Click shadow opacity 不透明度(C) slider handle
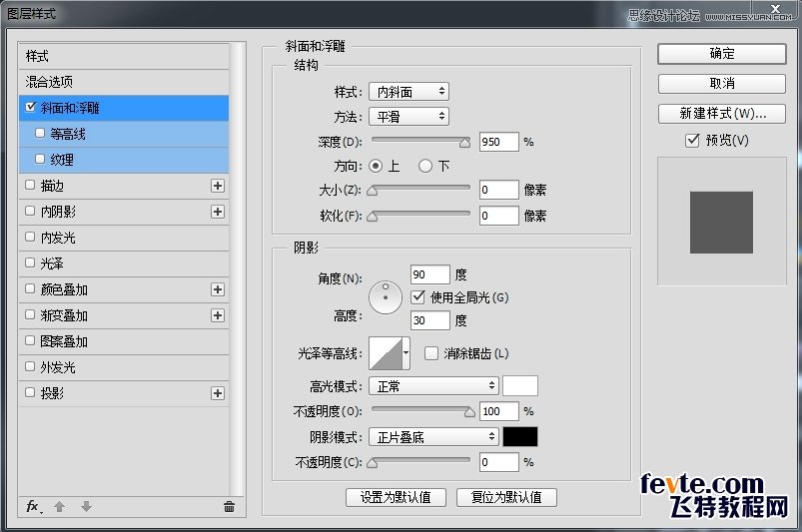 coord(373,463)
